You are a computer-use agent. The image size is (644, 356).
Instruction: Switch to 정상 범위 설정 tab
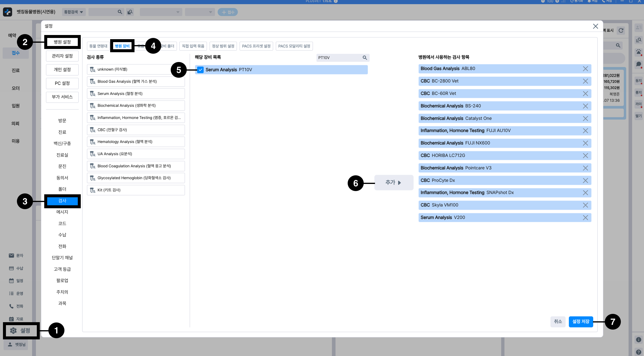pyautogui.click(x=223, y=46)
